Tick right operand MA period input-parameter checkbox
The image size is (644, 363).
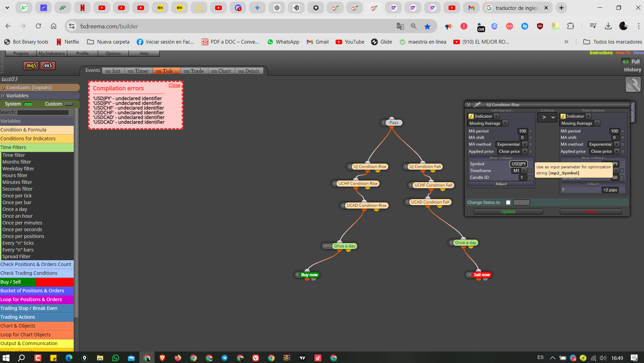(x=623, y=131)
